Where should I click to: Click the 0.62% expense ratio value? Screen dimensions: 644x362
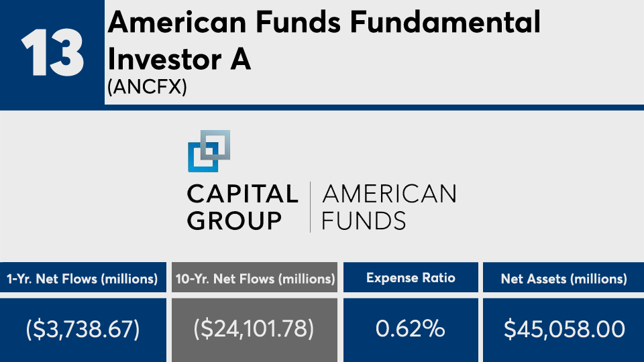pos(411,329)
